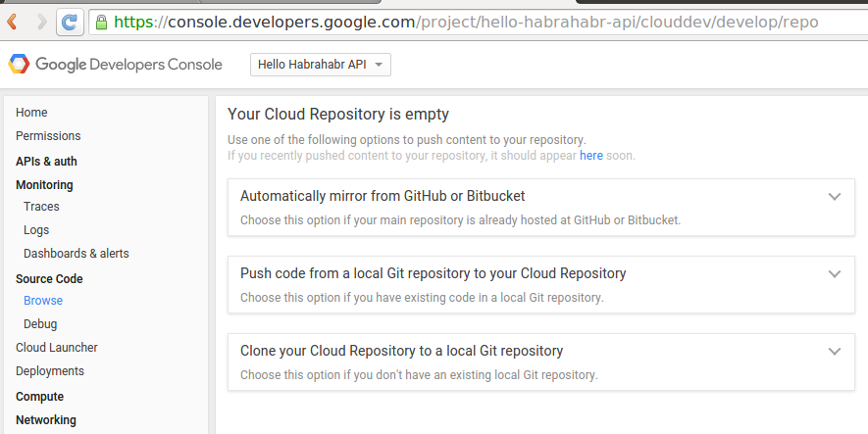Click the green HTTPS padlock icon

[101, 23]
